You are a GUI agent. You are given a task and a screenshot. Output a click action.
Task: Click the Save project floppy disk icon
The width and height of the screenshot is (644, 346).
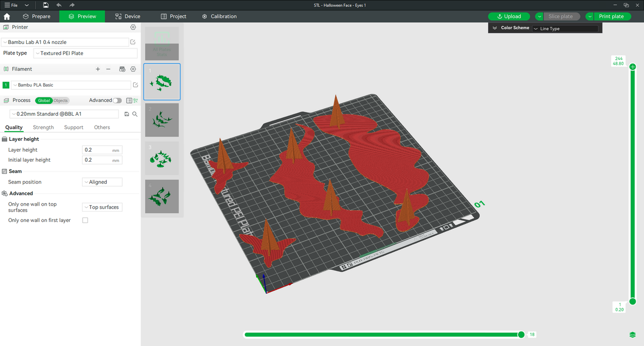pyautogui.click(x=46, y=5)
